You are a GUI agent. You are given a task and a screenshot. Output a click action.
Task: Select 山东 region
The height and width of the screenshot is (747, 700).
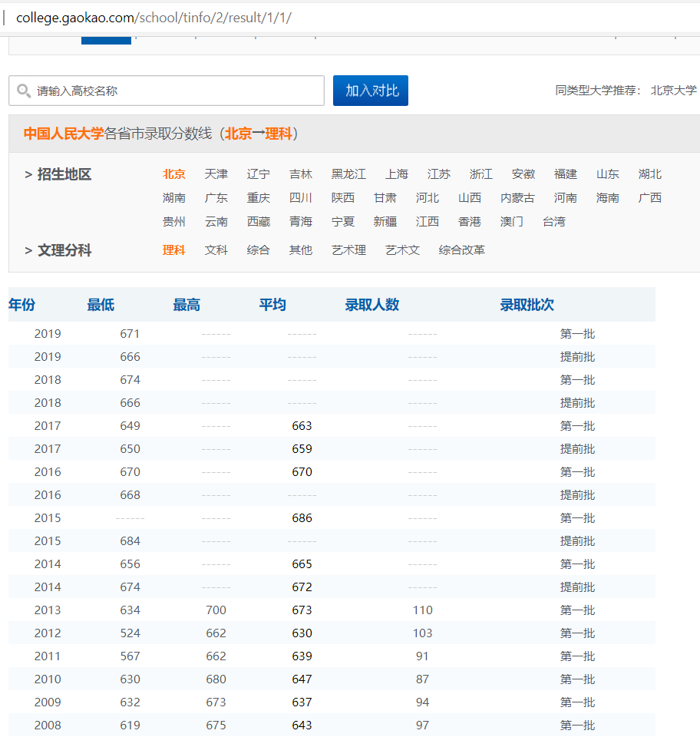(608, 174)
